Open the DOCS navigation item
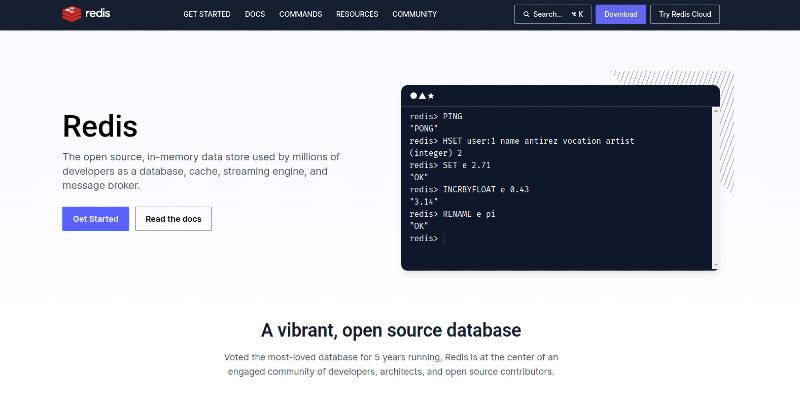The width and height of the screenshot is (800, 400). coord(255,14)
